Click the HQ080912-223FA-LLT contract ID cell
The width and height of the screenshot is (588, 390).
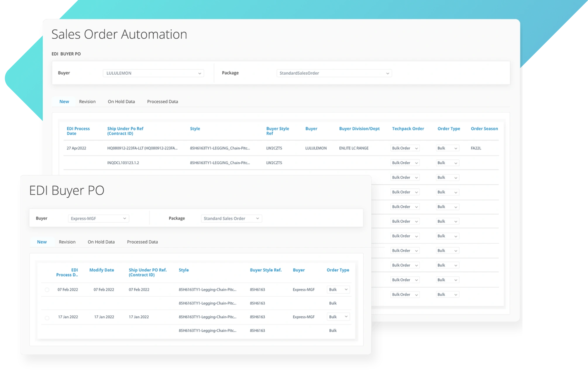[142, 148]
